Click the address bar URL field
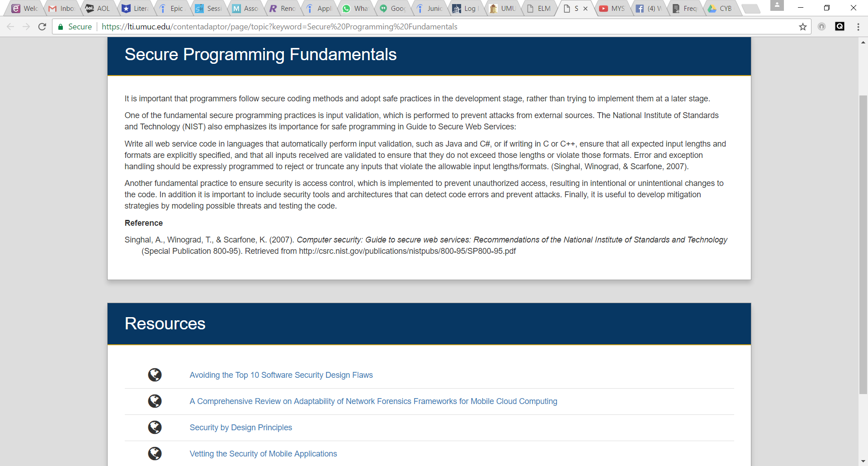Screen dimensions: 868x466 point(407,27)
